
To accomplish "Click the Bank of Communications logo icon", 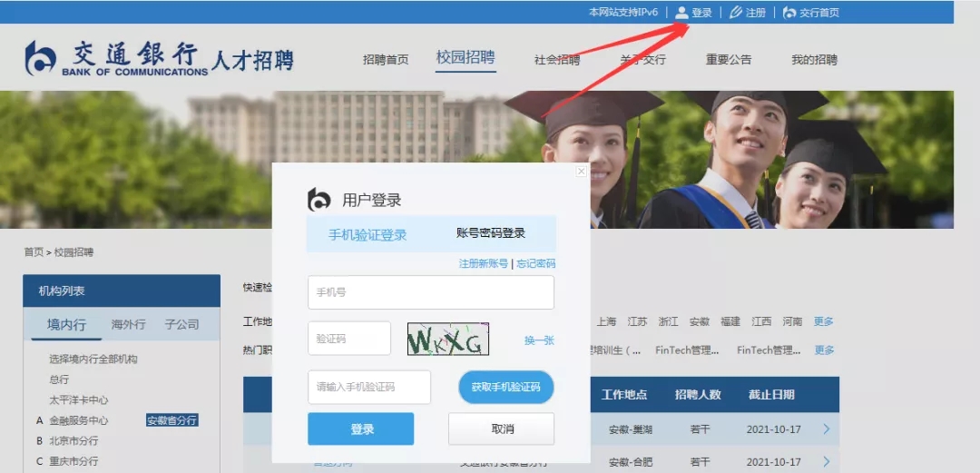I will coord(40,58).
